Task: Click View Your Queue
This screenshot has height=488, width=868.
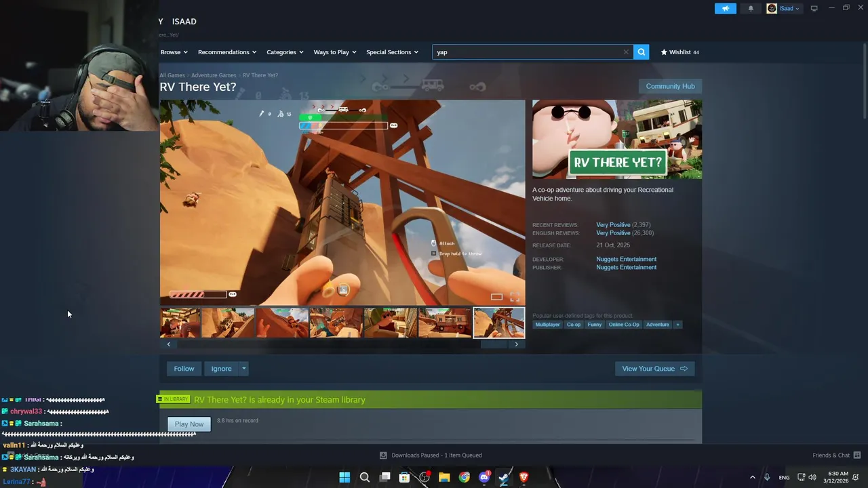Action: pos(654,369)
